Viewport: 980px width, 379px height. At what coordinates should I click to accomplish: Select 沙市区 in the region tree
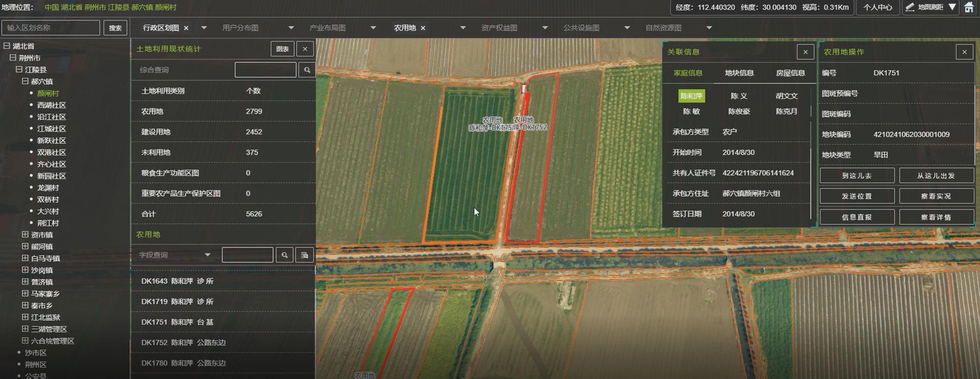(36, 353)
